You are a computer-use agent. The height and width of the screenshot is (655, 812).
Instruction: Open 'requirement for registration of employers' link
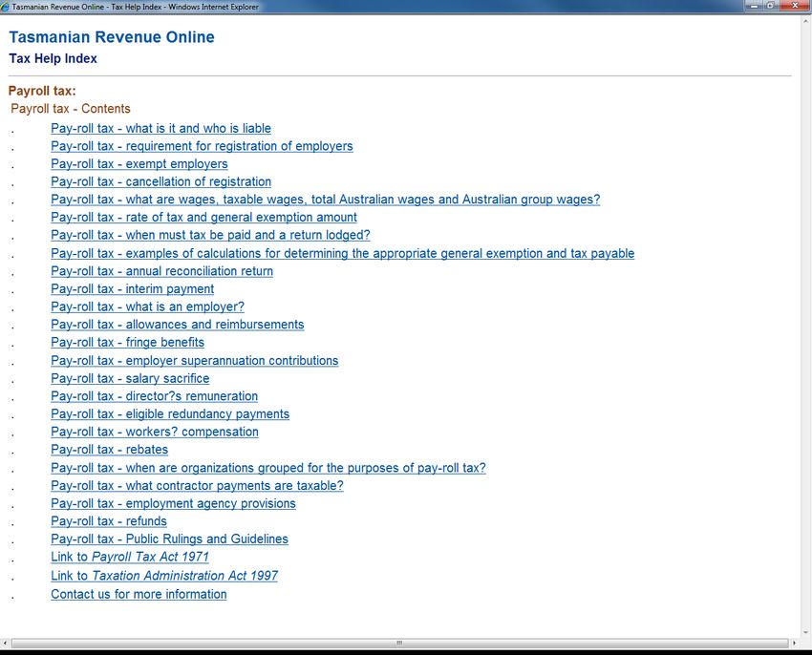[x=202, y=146]
